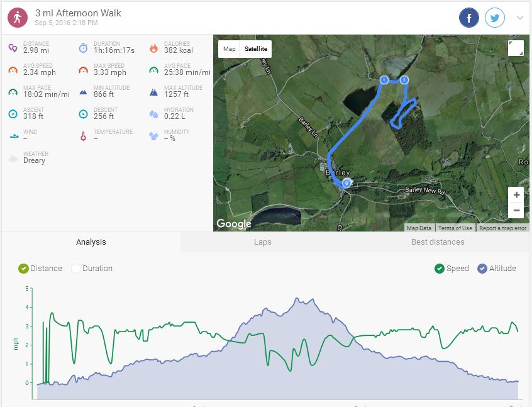Click the temperature thermometer icon
Image resolution: width=532 pixels, height=407 pixels.
point(83,136)
